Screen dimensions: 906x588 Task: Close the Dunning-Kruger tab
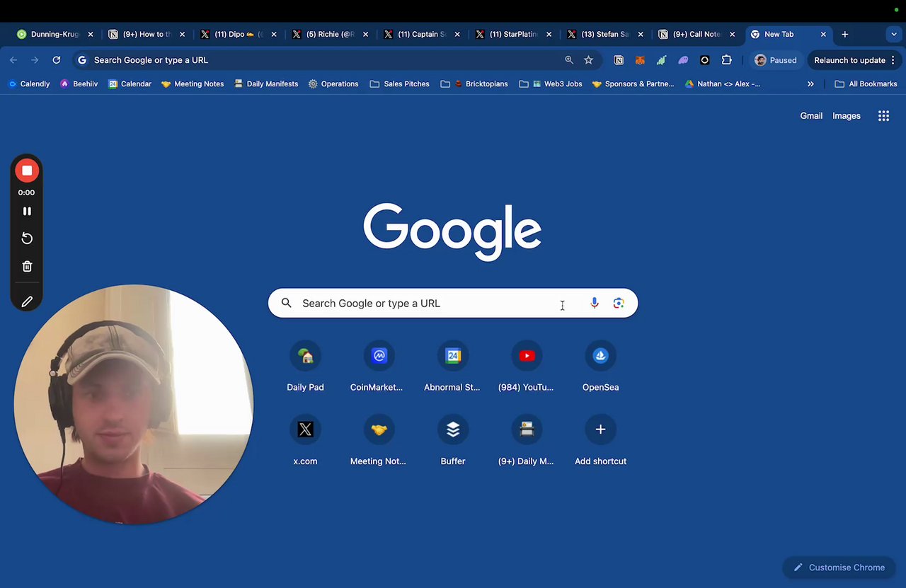tap(90, 34)
